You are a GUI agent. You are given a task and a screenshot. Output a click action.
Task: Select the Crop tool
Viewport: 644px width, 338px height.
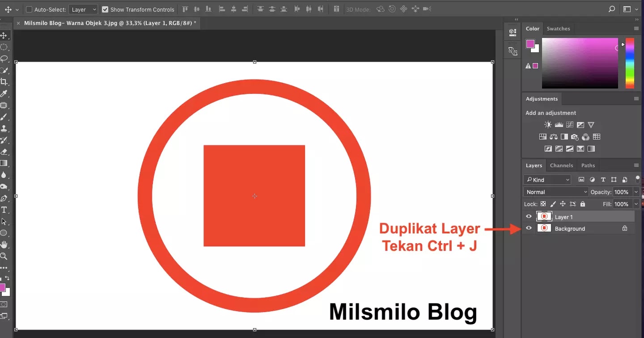[x=4, y=82]
